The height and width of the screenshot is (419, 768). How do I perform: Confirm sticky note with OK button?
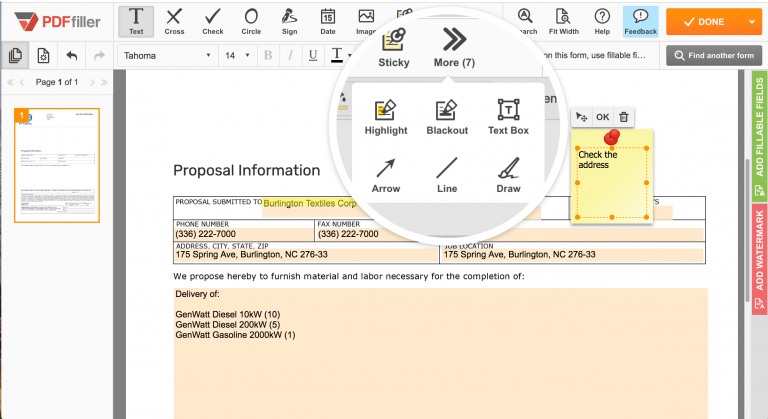[x=602, y=117]
